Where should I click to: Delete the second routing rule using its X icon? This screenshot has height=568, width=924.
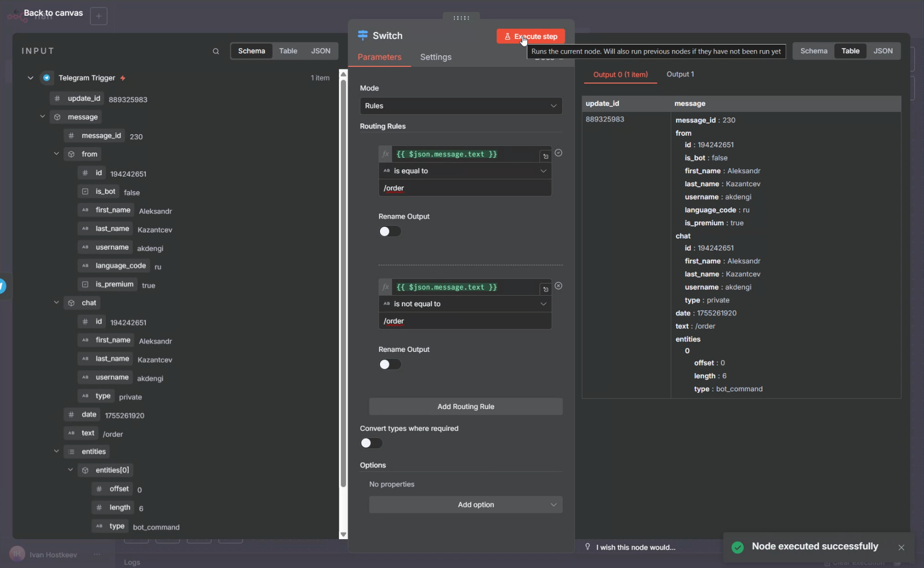tap(558, 286)
